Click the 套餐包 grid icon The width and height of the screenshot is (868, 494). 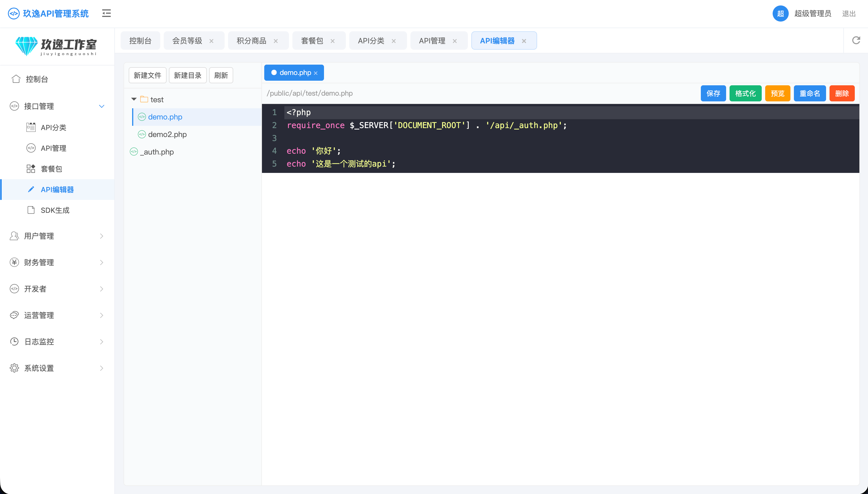point(31,169)
